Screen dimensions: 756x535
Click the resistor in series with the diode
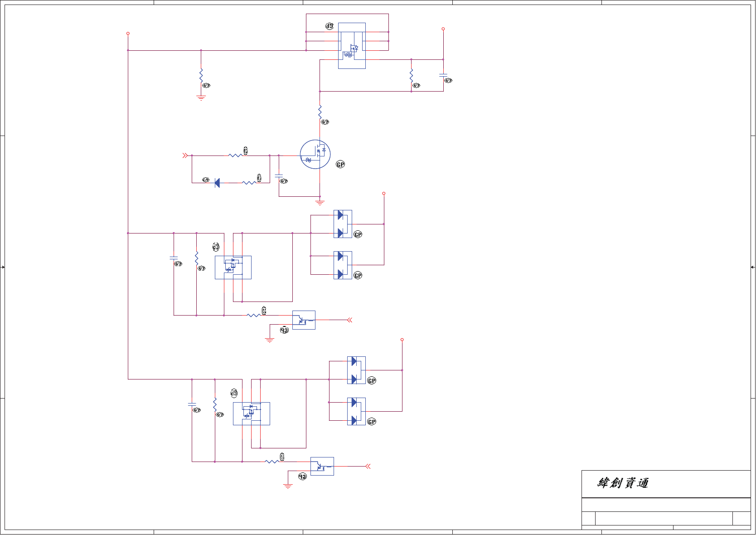point(249,183)
